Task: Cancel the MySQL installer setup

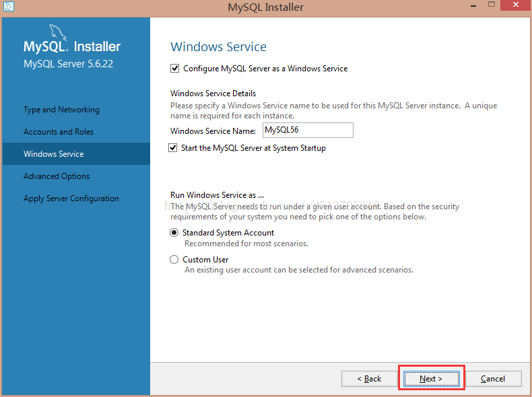Action: tap(493, 379)
